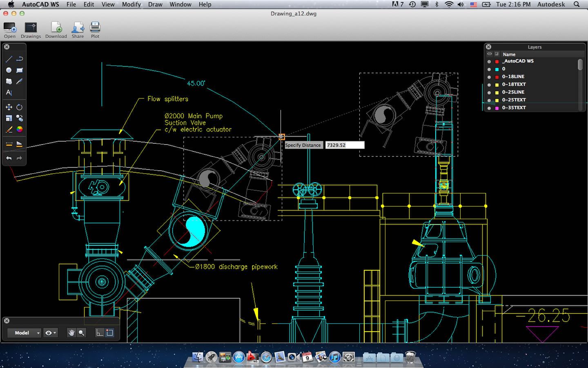Click the yellow swatch of 0-18TEXT layer

[x=497, y=85]
